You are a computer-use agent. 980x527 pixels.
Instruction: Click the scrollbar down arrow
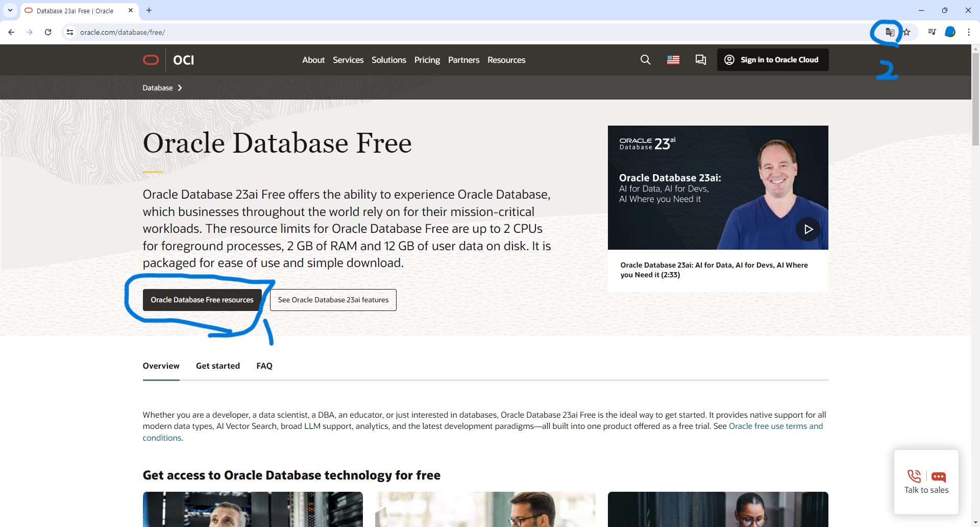[x=975, y=523]
